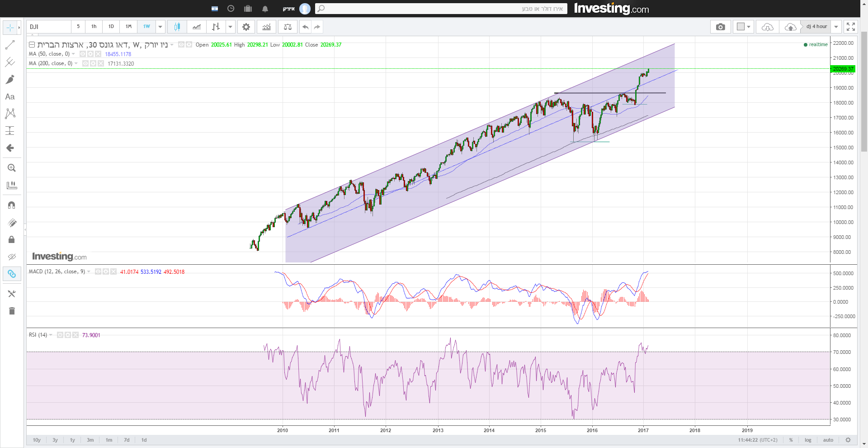
Task: Set the range to 10y
Action: 37,440
